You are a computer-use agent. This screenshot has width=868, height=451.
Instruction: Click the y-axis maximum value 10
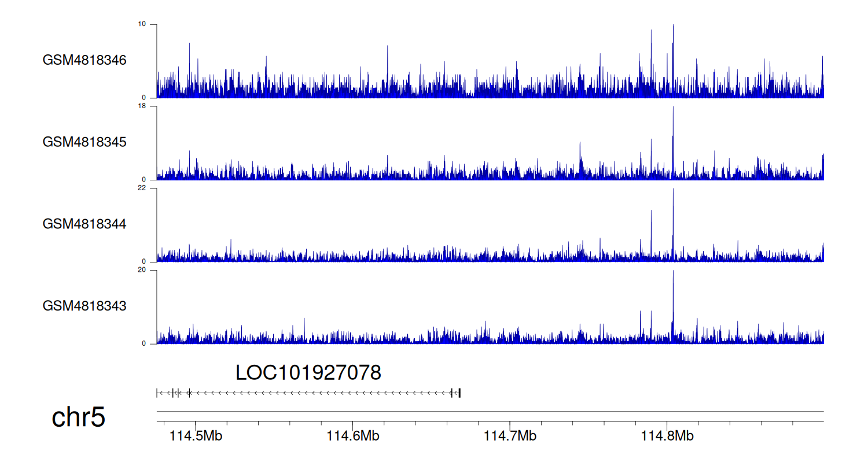point(142,24)
